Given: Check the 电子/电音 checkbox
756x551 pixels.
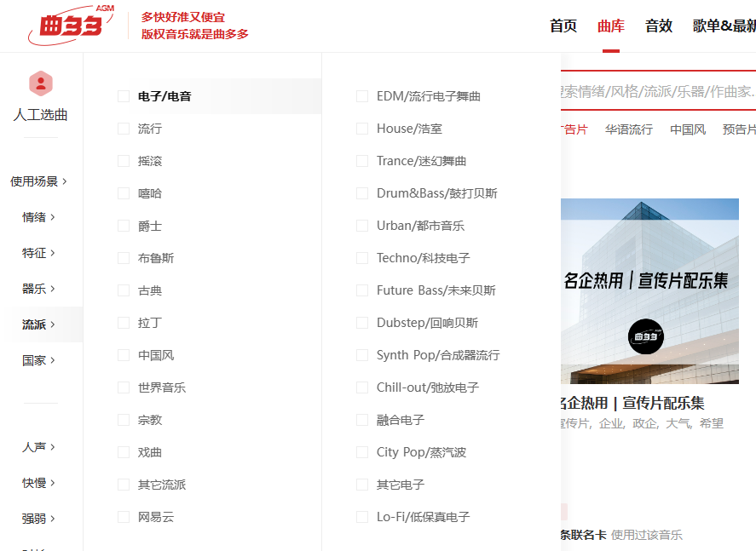Looking at the screenshot, I should (x=124, y=96).
